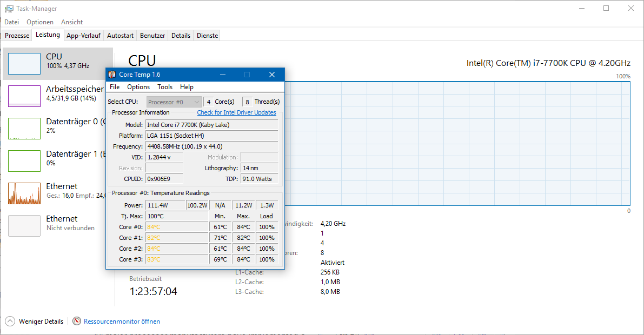Click Core #2 current temperature reading

[x=177, y=249]
